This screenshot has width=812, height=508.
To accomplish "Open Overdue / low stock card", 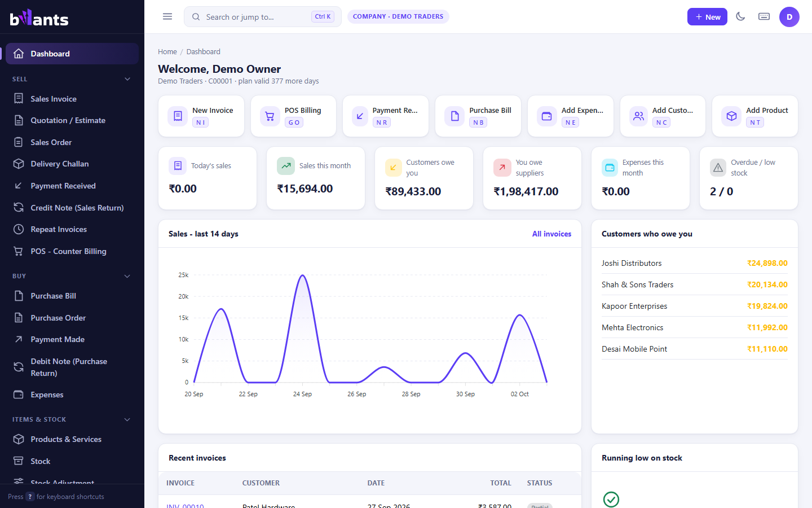I will 749,178.
